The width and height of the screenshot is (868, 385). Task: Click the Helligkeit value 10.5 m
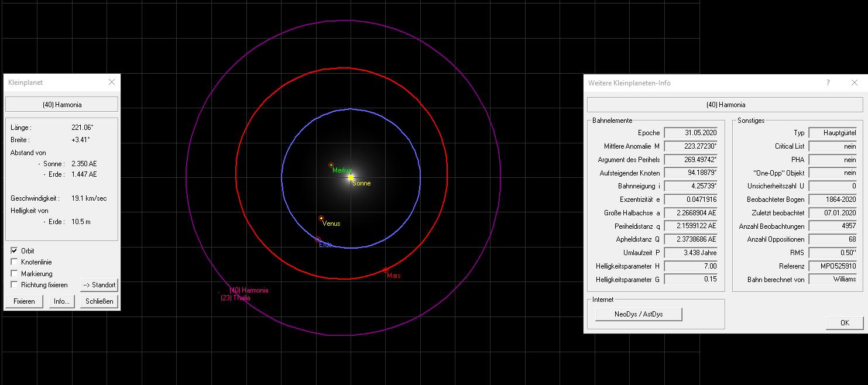tap(81, 222)
